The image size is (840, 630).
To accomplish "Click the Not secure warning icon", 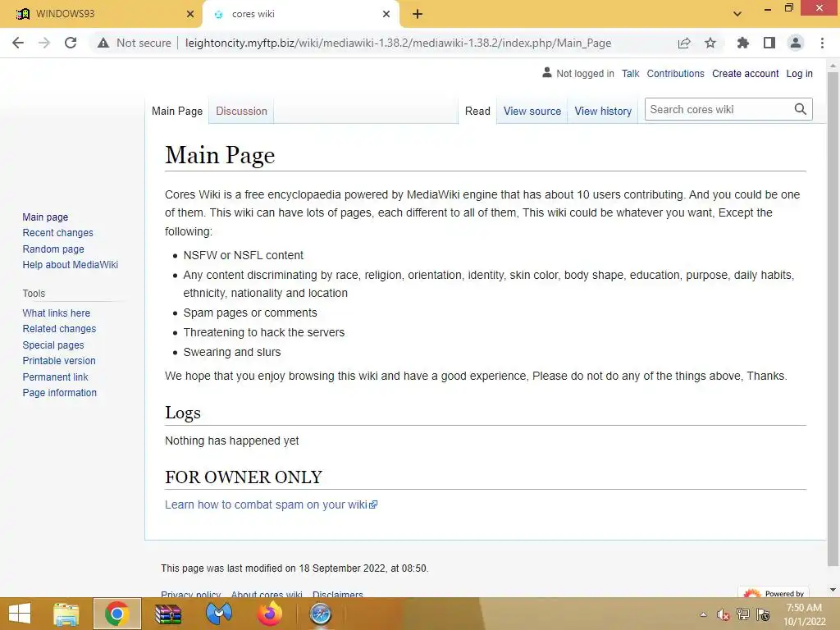I will pyautogui.click(x=103, y=43).
